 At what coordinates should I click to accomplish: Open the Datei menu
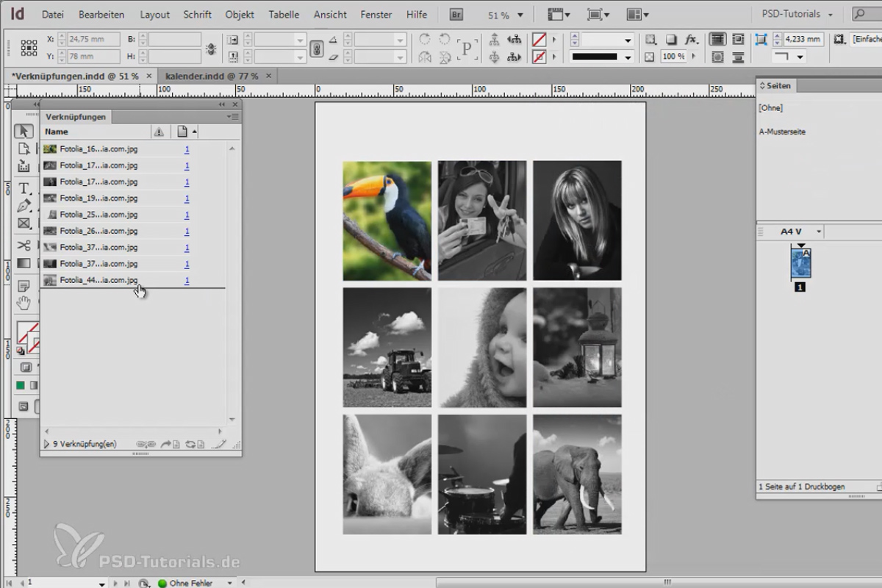[x=53, y=15]
